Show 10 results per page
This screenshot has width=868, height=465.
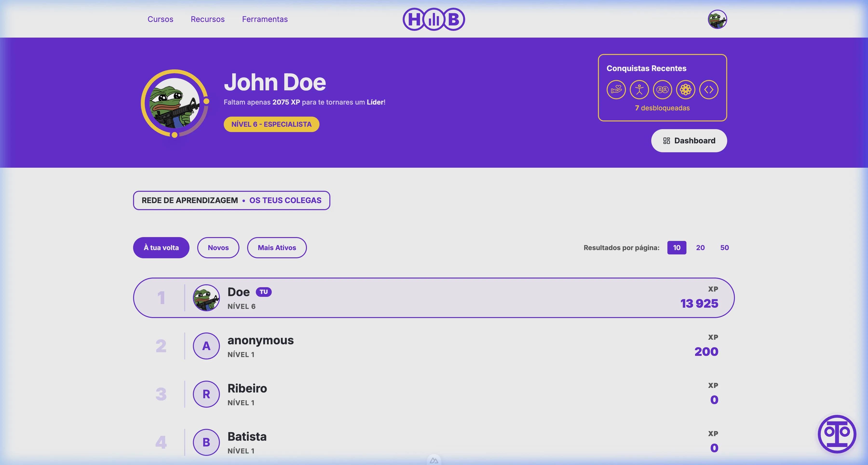coord(677,247)
